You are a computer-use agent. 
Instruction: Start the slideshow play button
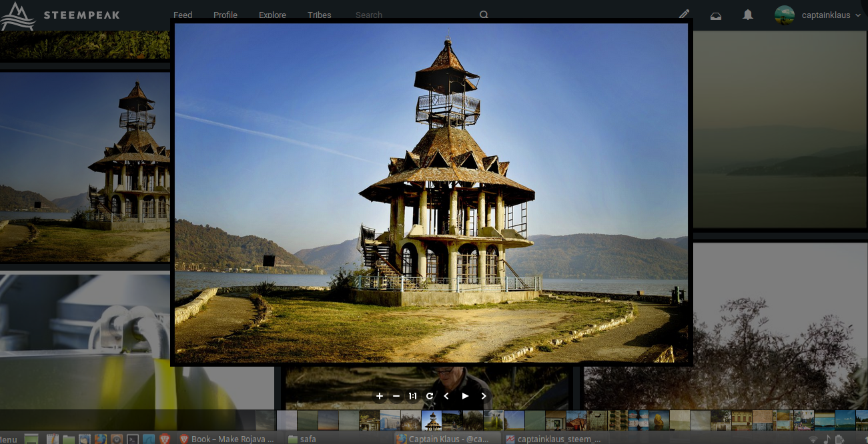[465, 396]
